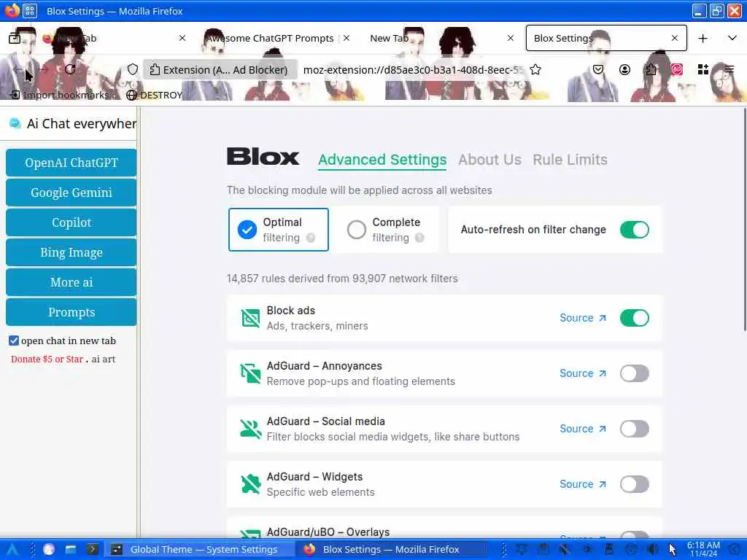Click the Import bookmarks bookmark item

(x=62, y=95)
